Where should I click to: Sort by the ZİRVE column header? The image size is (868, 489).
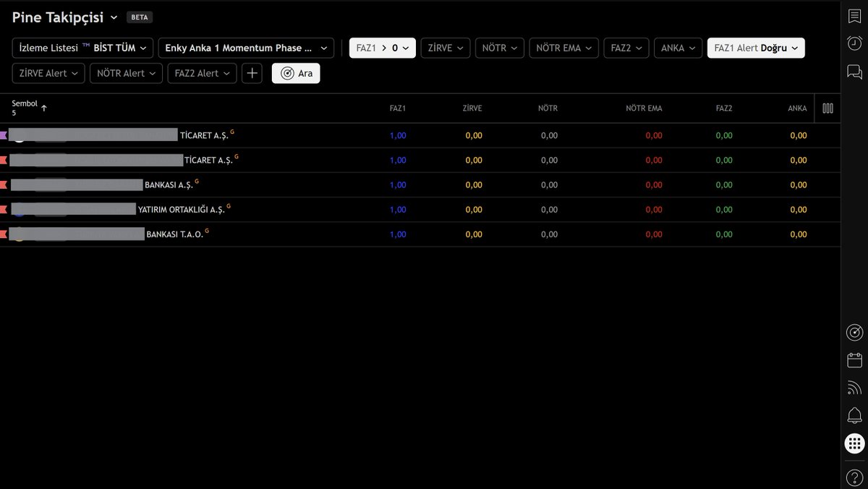point(472,109)
